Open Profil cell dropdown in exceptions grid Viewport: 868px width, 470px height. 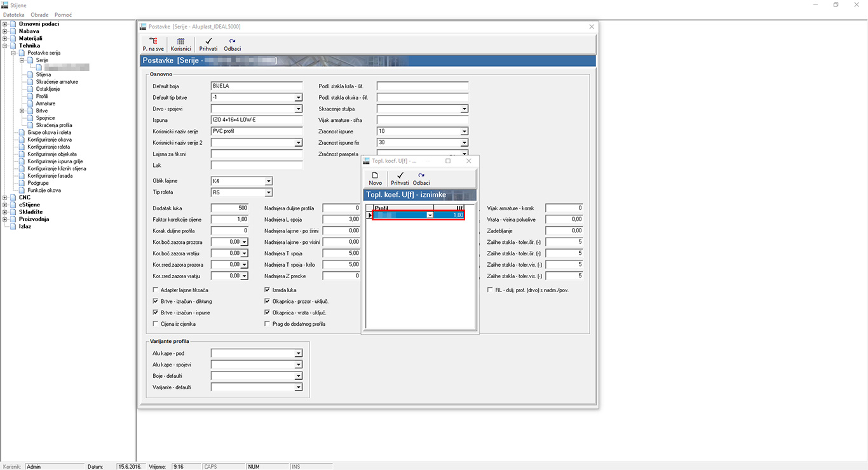pos(430,216)
